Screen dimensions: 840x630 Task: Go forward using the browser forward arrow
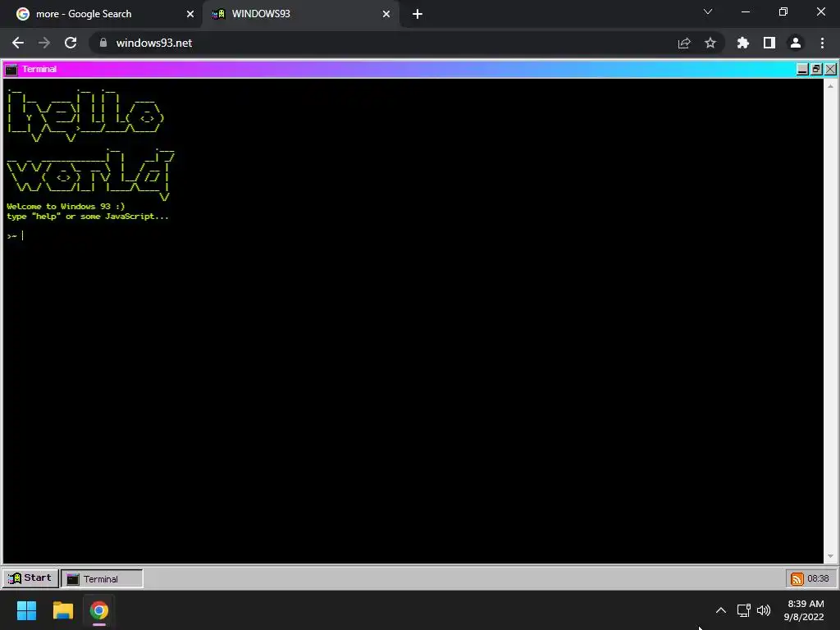pos(44,43)
